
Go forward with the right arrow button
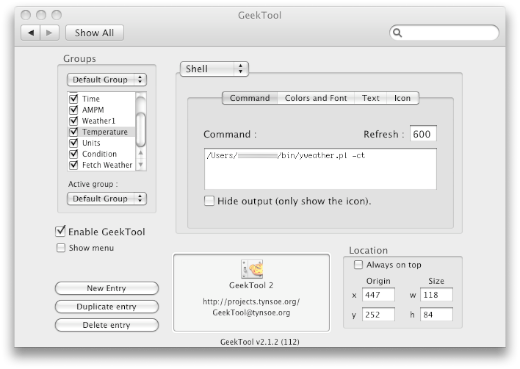(x=50, y=33)
